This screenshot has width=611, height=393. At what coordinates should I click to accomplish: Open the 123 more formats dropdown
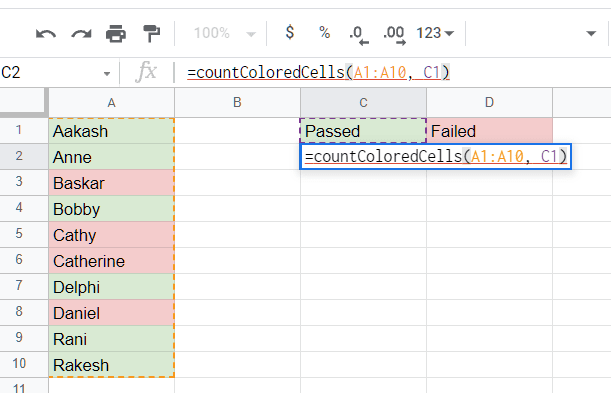click(435, 33)
